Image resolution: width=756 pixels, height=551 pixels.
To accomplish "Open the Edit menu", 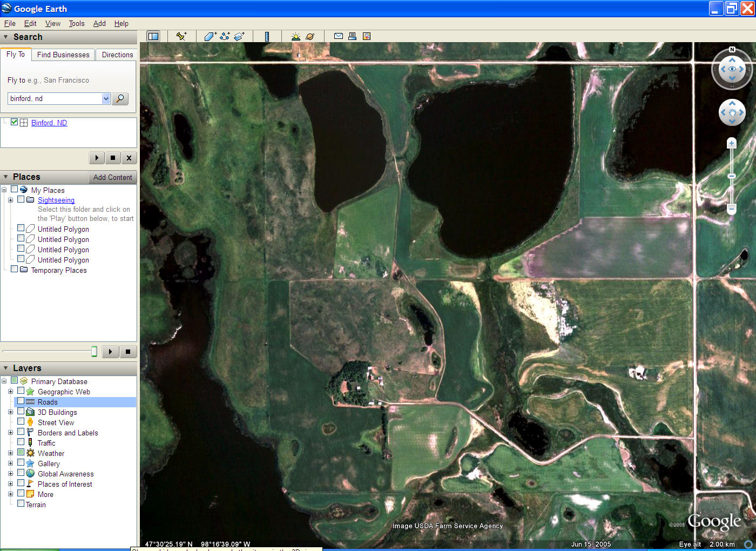I will [x=30, y=23].
